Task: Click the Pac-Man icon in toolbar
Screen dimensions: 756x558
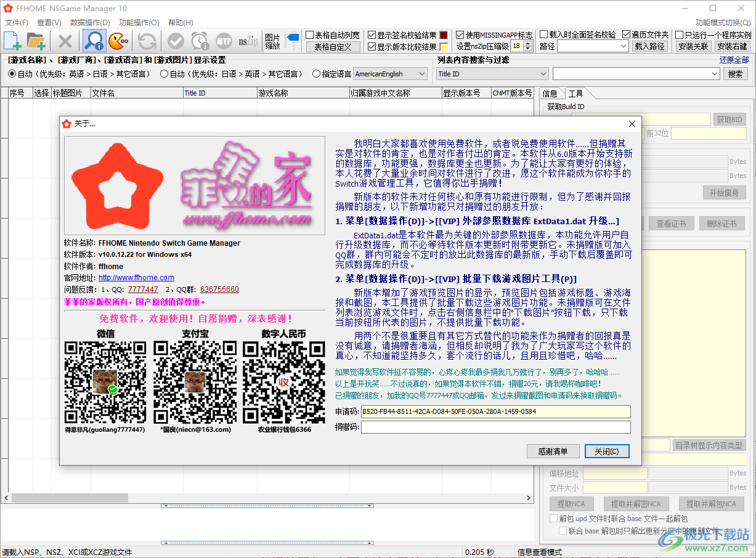Action: point(118,41)
